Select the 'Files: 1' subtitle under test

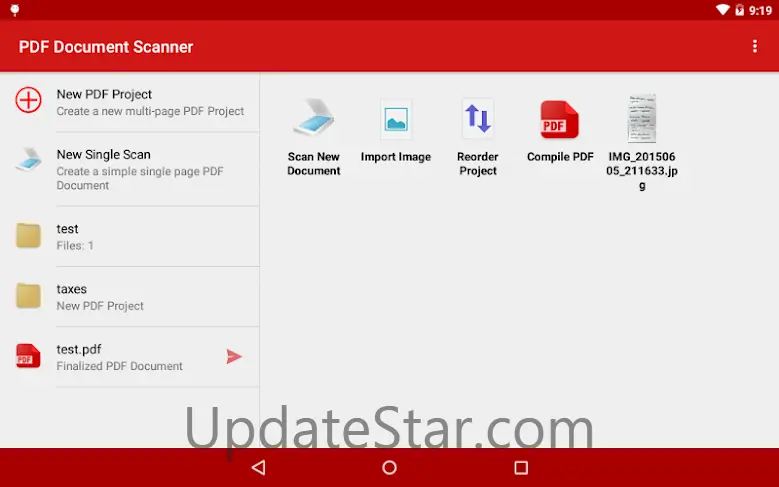click(75, 245)
